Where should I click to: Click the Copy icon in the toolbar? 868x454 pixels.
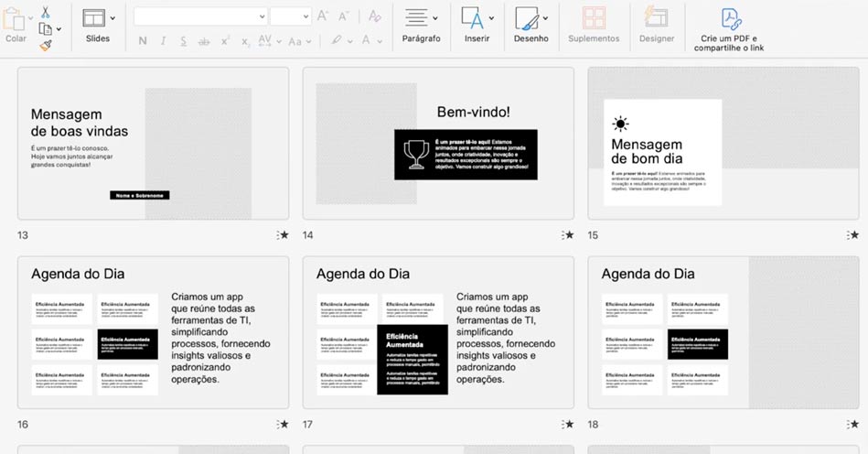45,29
